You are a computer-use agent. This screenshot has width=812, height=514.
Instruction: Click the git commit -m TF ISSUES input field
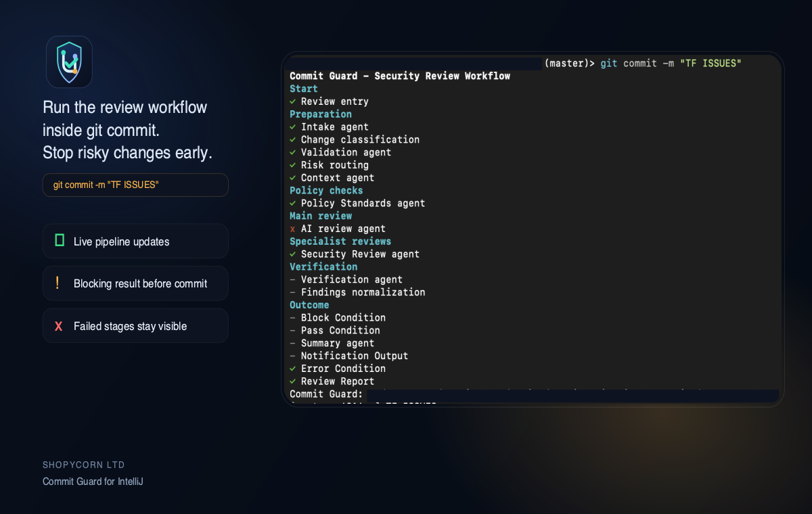pyautogui.click(x=135, y=185)
